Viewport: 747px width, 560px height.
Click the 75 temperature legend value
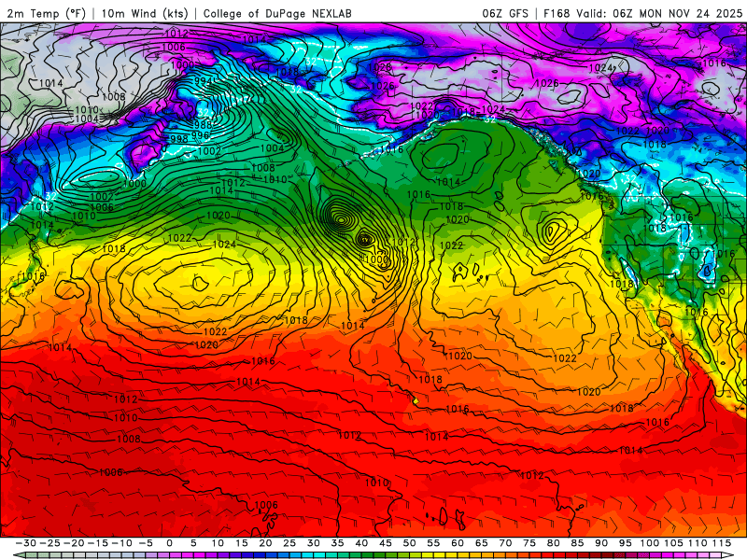529,543
